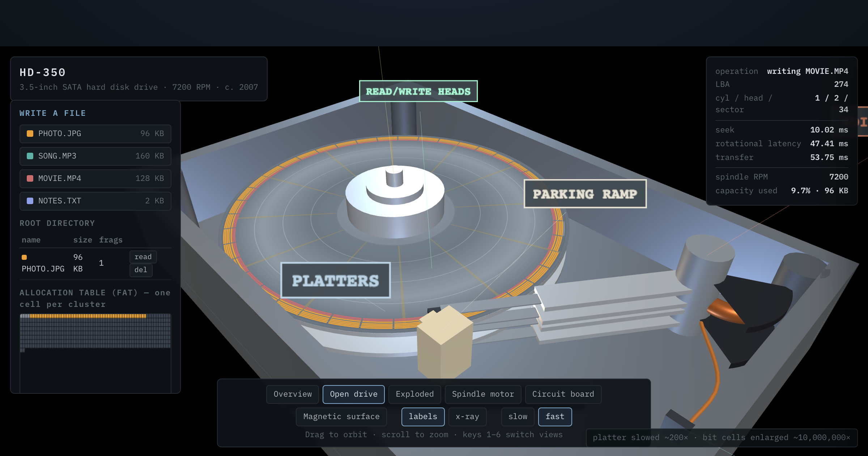Viewport: 868px width, 456px height.
Task: Enable x-ray mode
Action: [468, 417]
